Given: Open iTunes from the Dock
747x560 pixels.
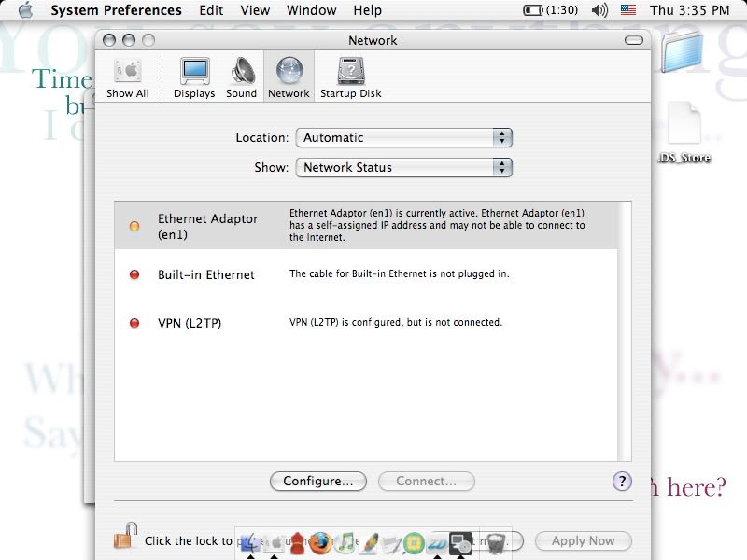Looking at the screenshot, I should pyautogui.click(x=345, y=542).
